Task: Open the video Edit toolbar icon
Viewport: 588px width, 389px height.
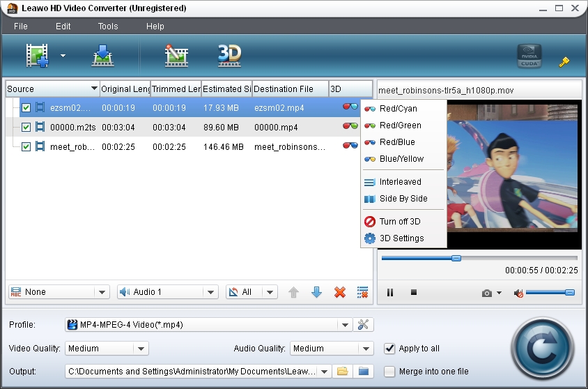Action: click(x=176, y=56)
